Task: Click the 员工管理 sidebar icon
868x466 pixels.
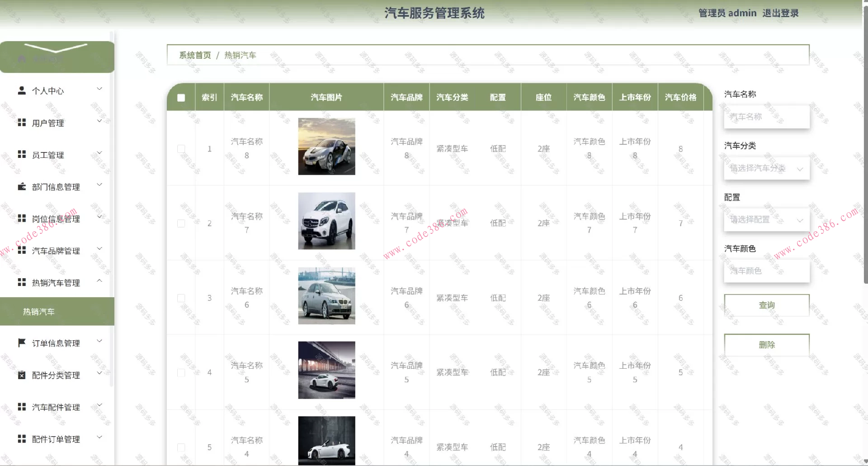Action: click(21, 154)
